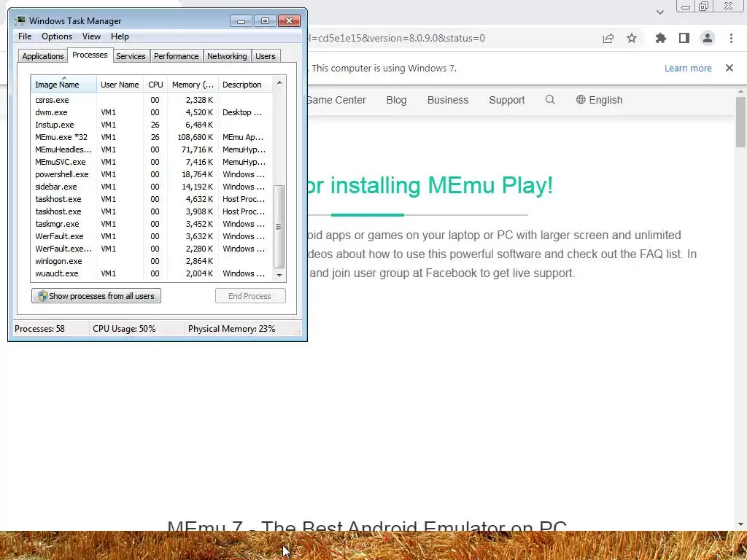This screenshot has width=747, height=560.
Task: Open the Blog page link
Action: (x=396, y=100)
